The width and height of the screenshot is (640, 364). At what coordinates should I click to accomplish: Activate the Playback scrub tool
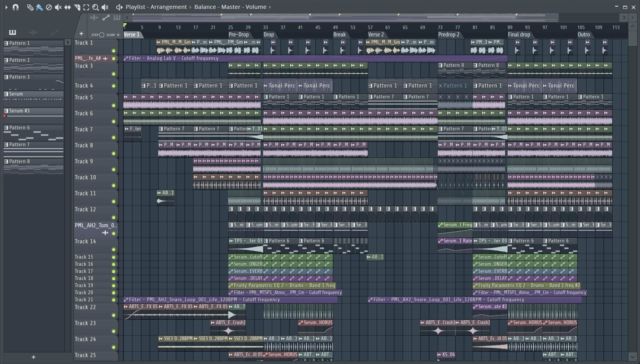(x=105, y=7)
